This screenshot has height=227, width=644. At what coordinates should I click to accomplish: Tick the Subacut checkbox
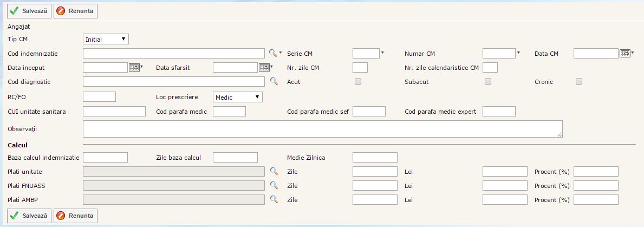click(487, 82)
